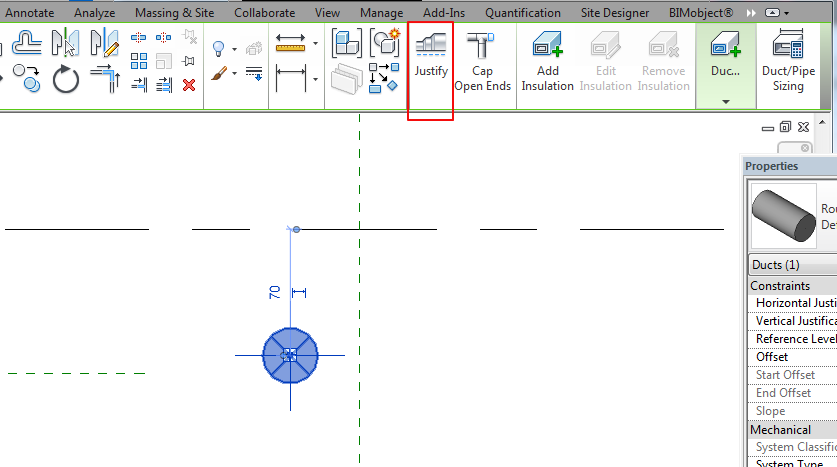Delete selection with red X icon
The width and height of the screenshot is (837, 467).
(189, 85)
